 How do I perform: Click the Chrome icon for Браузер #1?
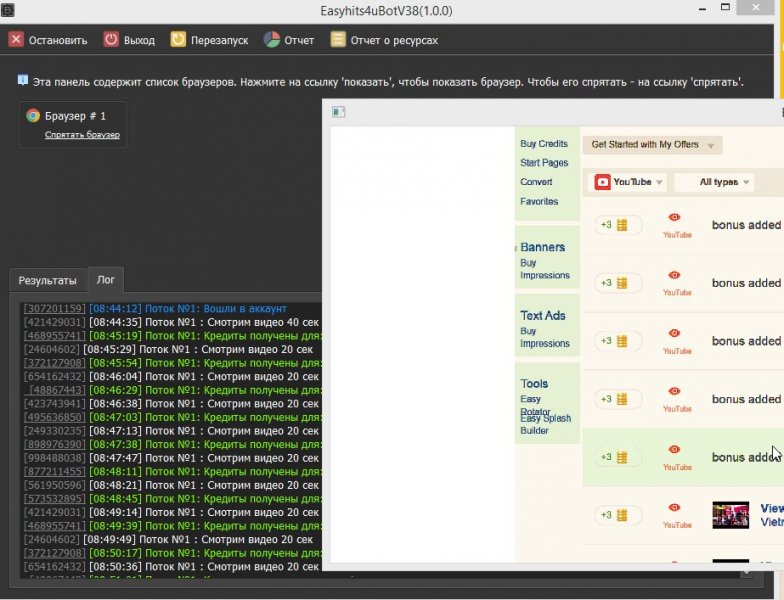[x=33, y=116]
